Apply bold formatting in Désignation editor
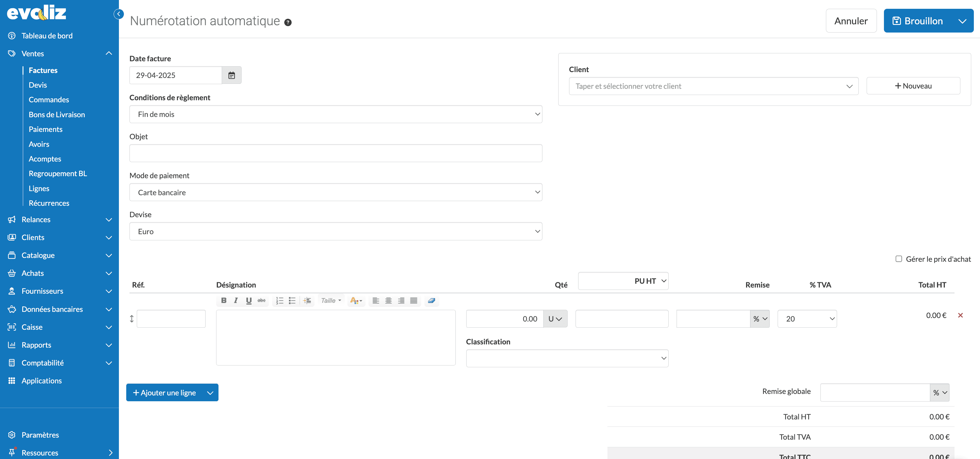The width and height of the screenshot is (980, 459). 224,300
